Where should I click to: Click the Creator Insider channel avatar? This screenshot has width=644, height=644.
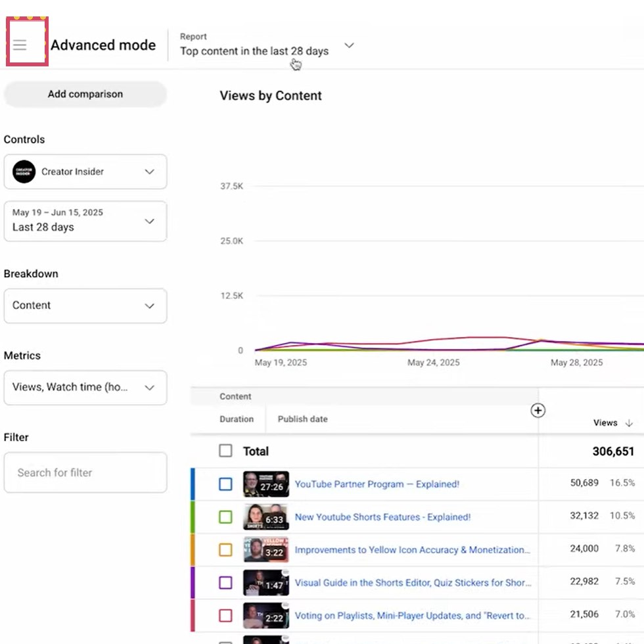click(x=24, y=172)
